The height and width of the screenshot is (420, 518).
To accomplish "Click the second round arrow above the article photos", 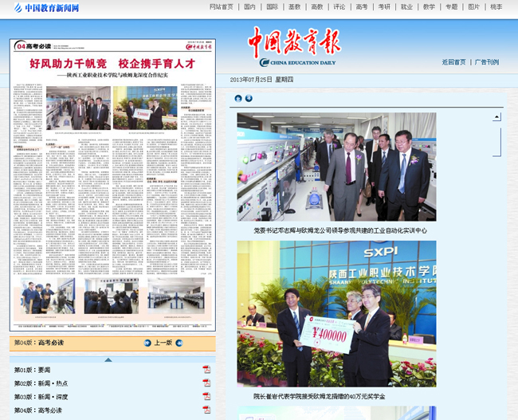I will click(249, 99).
